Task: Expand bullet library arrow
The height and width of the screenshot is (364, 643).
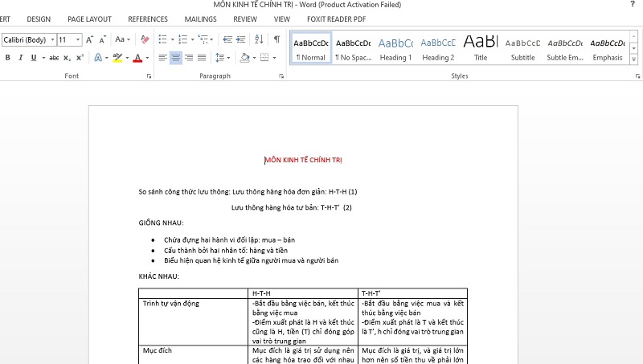Action: coord(172,39)
